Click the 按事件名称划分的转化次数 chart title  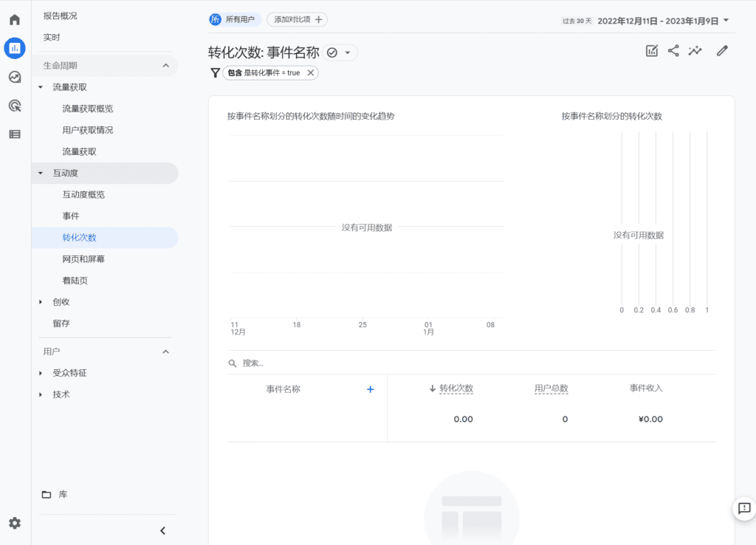(612, 116)
